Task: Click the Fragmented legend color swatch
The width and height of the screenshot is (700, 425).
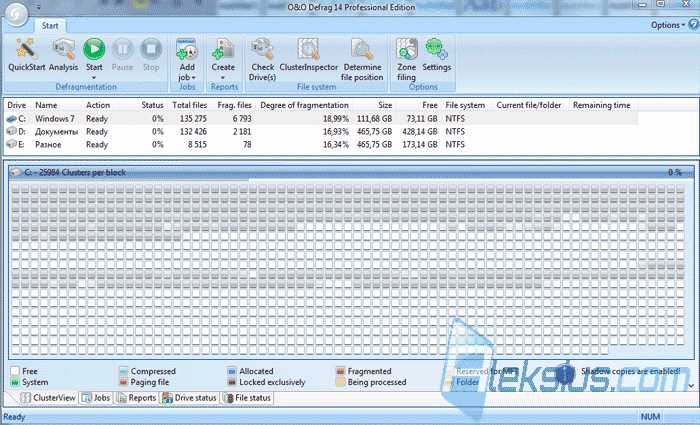Action: click(341, 371)
